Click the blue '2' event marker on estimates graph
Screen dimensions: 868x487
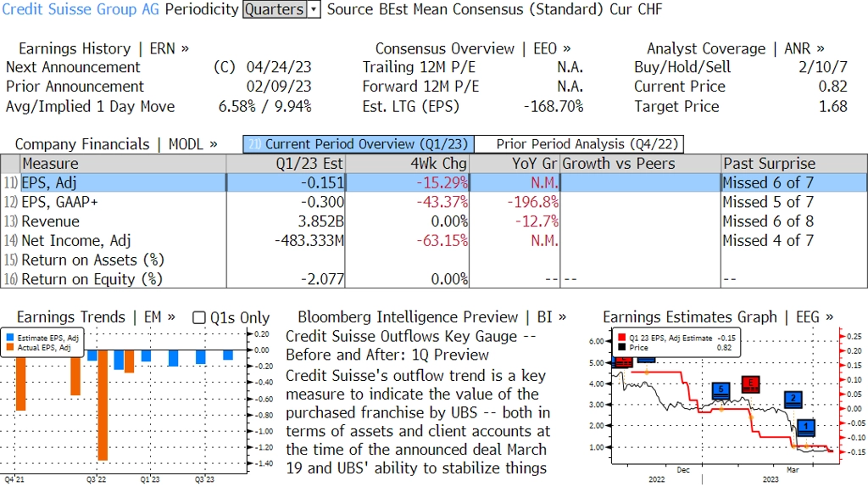793,399
